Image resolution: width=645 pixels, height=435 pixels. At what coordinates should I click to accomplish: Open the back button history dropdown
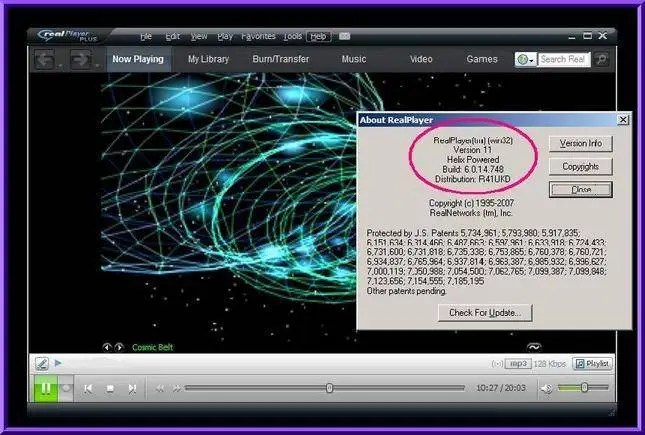click(60, 65)
